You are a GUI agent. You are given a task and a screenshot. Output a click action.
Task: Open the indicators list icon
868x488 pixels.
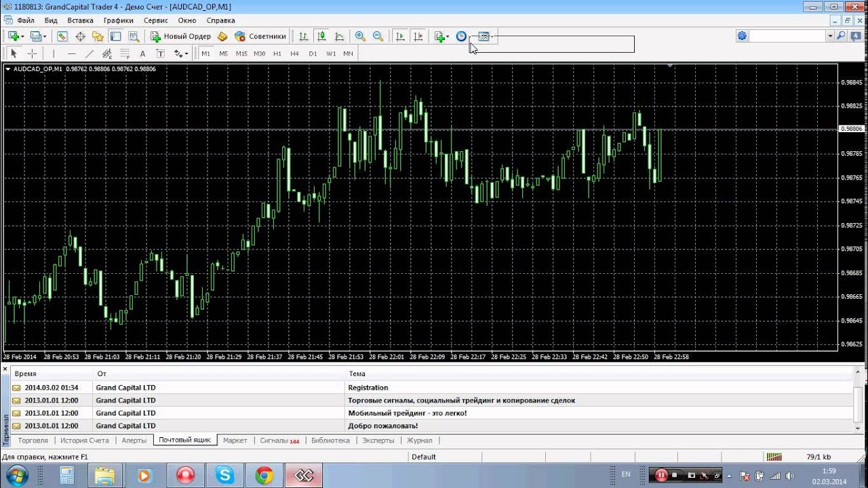(x=439, y=36)
